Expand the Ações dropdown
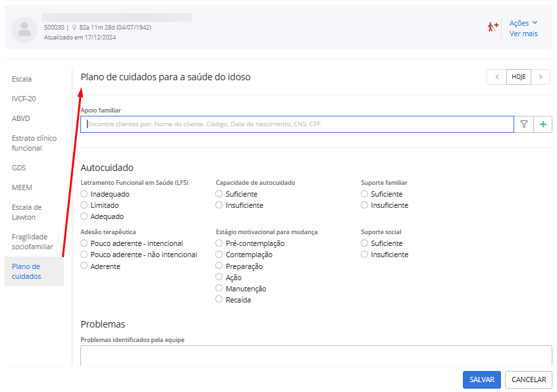Viewport: 557px width, 392px height. (523, 23)
